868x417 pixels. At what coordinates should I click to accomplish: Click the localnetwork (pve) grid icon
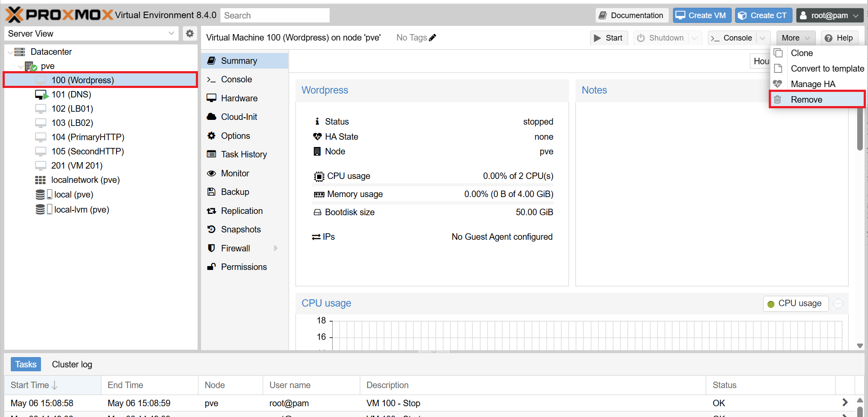(40, 180)
